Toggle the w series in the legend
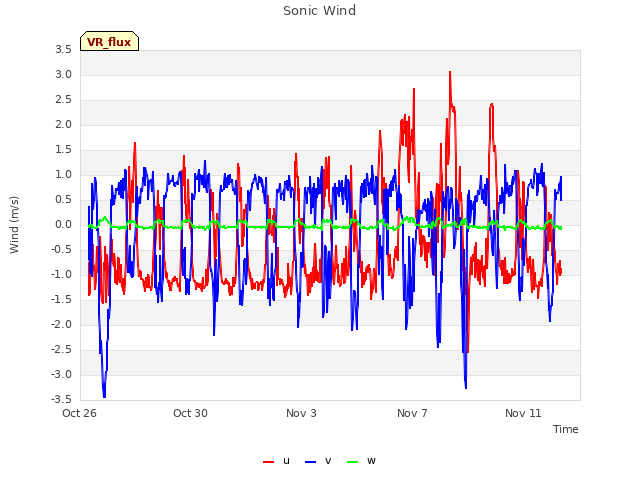640x480 pixels. [x=361, y=461]
